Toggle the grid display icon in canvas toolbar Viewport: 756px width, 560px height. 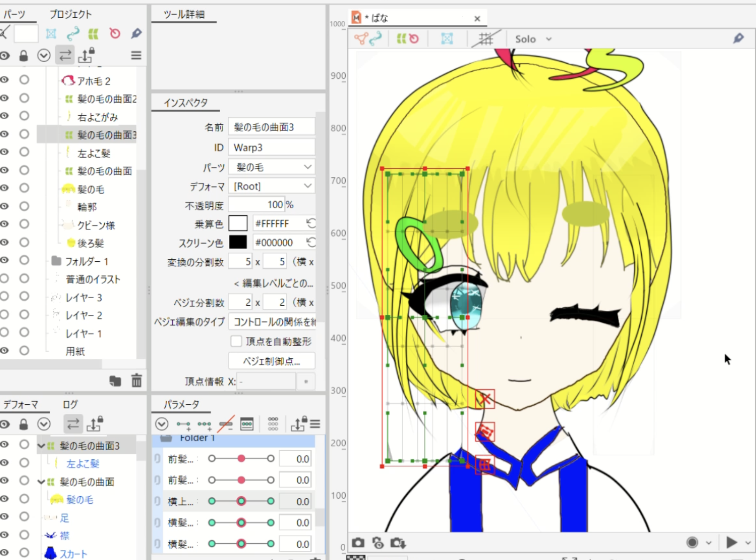click(x=486, y=39)
